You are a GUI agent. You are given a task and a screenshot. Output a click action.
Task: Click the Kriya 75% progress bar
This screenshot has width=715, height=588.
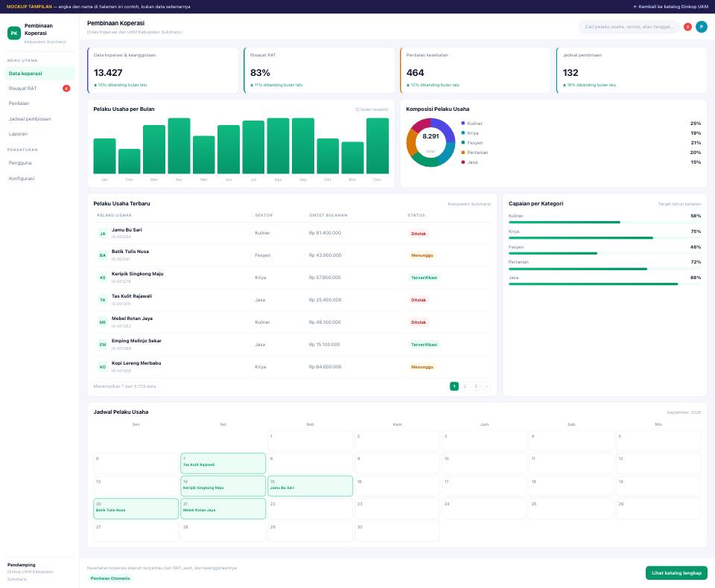coord(605,238)
